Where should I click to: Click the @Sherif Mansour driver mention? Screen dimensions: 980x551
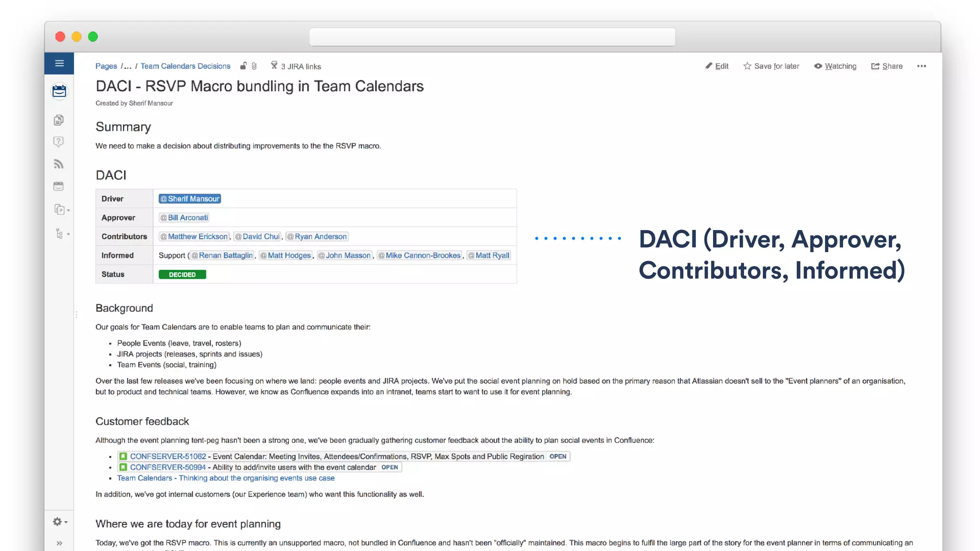pos(190,198)
